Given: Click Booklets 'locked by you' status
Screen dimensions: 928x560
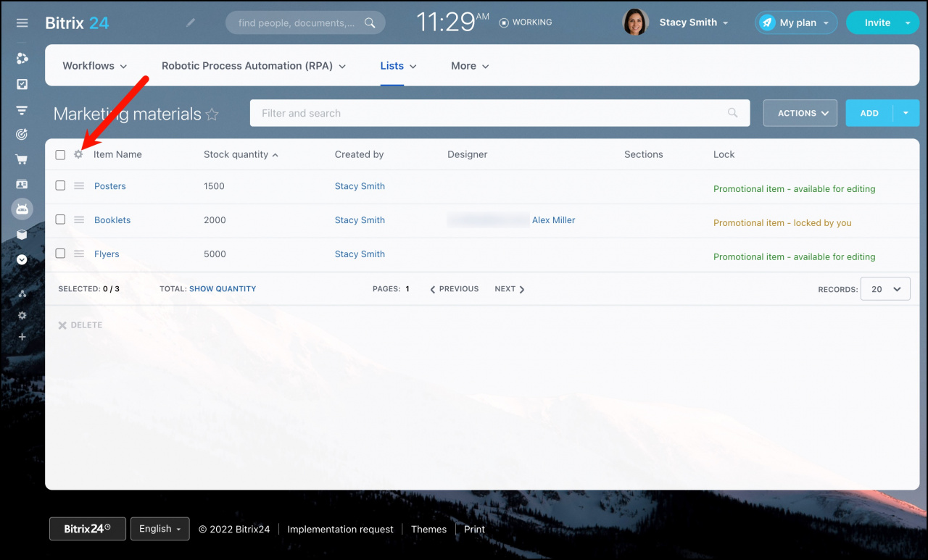Looking at the screenshot, I should (782, 223).
